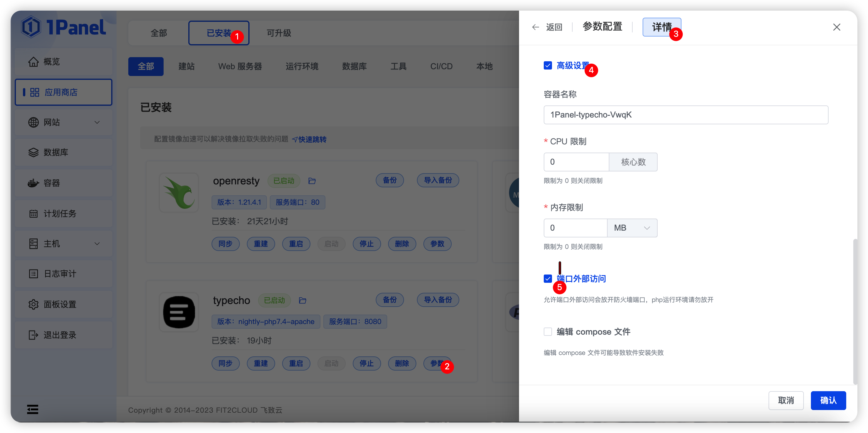Open typecho folder icon
The width and height of the screenshot is (868, 433).
(x=302, y=300)
